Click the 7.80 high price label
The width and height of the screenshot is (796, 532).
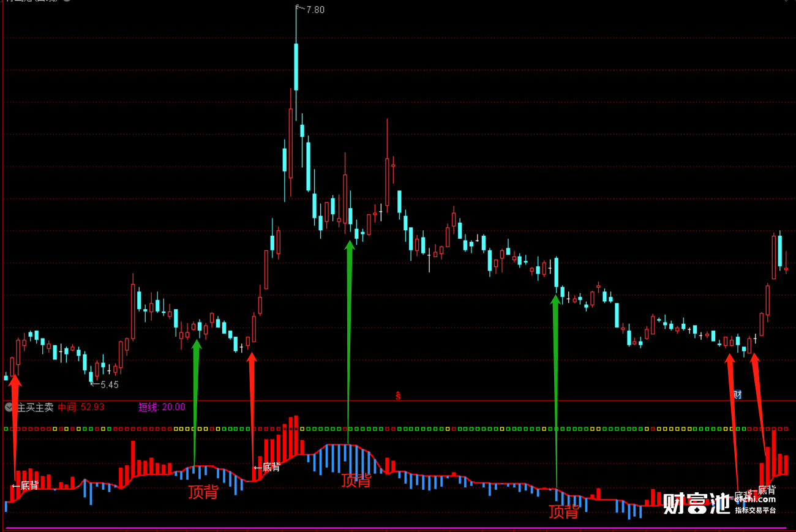[x=315, y=10]
